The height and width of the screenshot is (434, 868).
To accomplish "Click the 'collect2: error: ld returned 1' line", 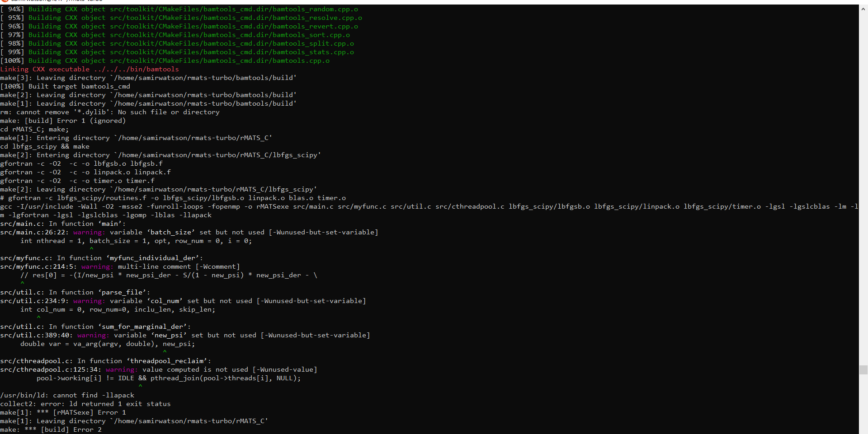I will tap(85, 404).
